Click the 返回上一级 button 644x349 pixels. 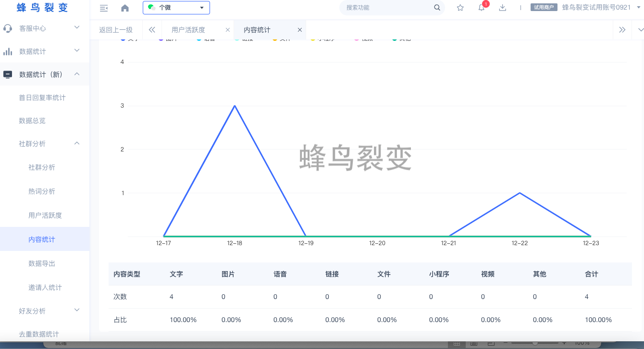pos(116,30)
